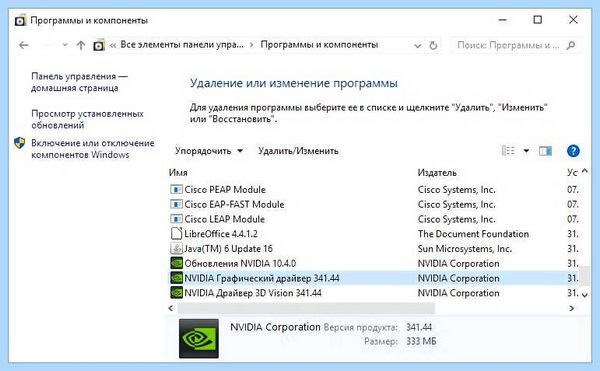Click the vertical scrollbar thumb
Image resolution: width=600 pixels, height=371 pixels.
pos(585,276)
